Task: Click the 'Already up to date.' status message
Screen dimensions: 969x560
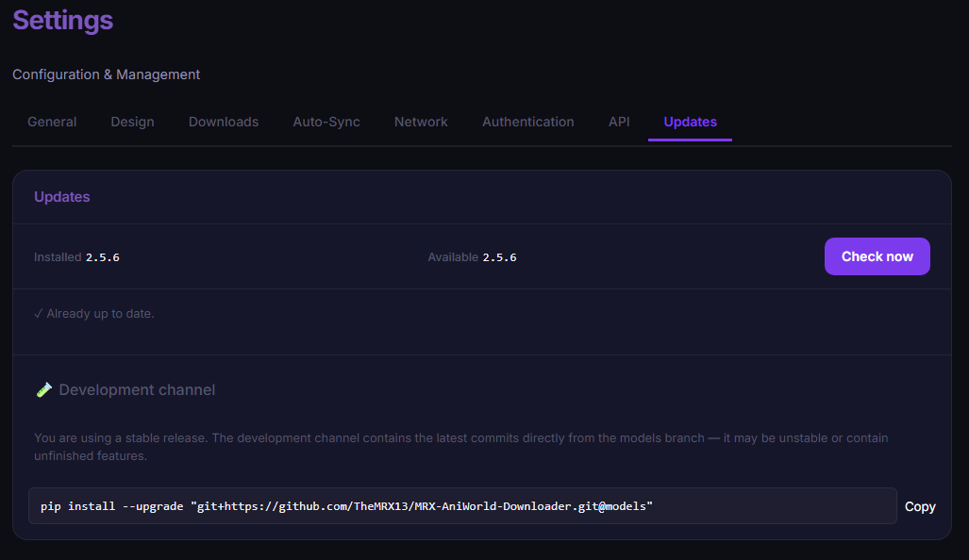Action: (x=94, y=314)
